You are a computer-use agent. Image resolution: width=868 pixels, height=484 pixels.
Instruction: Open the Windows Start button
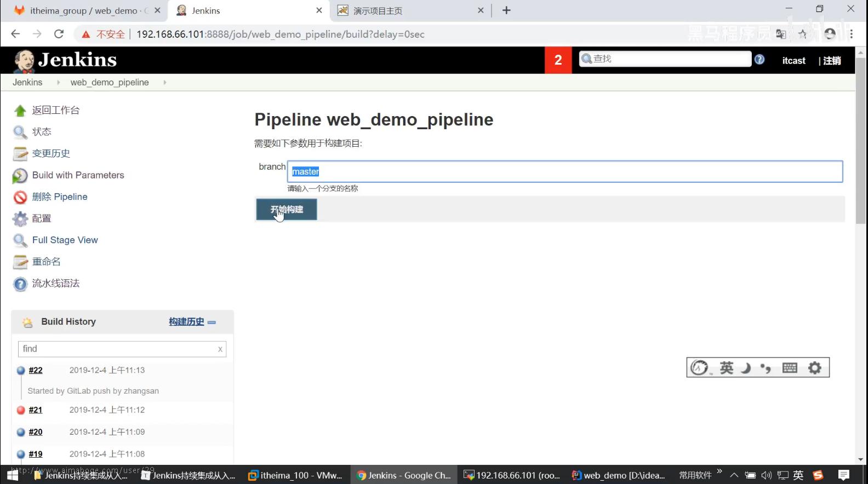coord(12,475)
